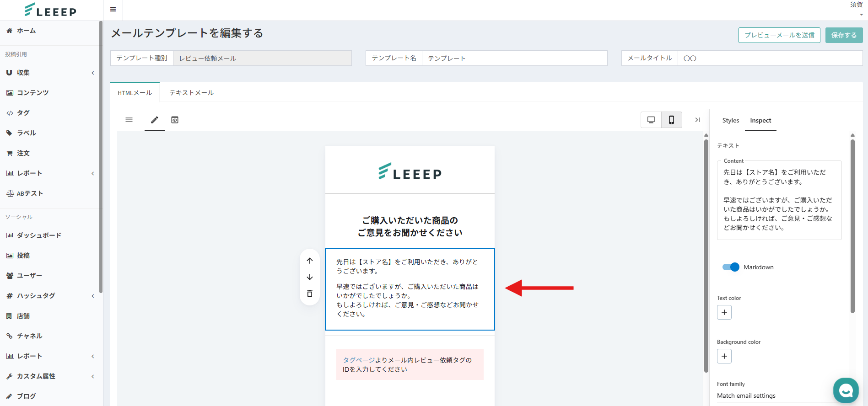Delete the selected text block
This screenshot has width=868, height=406.
[x=310, y=294]
